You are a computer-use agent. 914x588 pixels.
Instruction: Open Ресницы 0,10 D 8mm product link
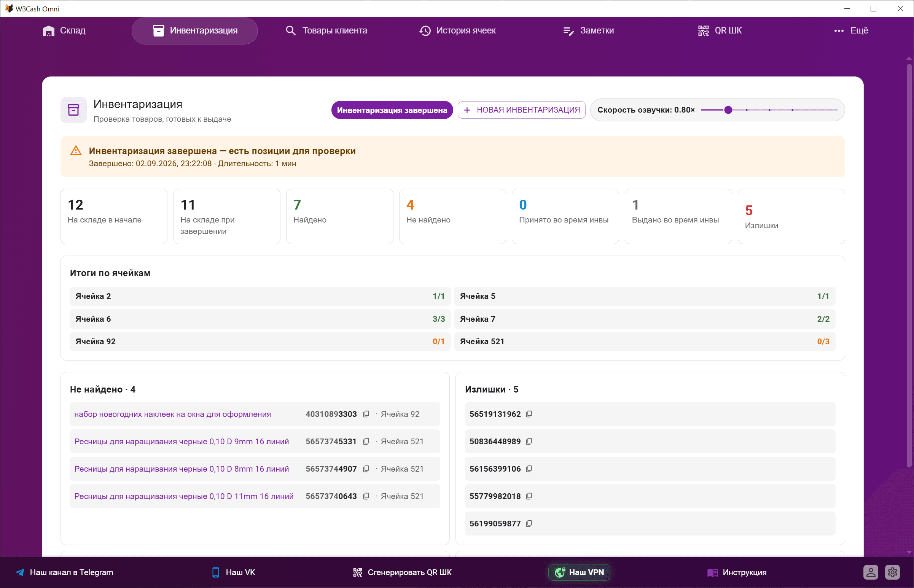tap(182, 469)
